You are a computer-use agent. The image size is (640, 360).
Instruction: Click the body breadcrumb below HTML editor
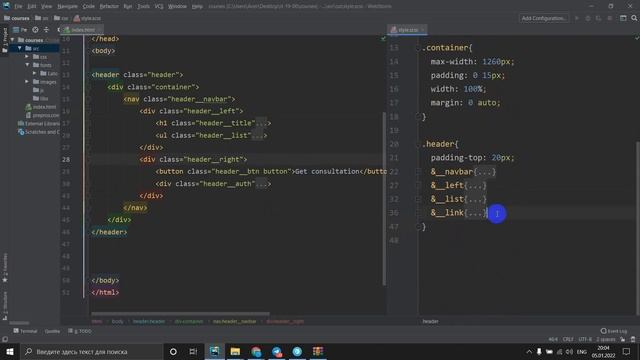118,321
